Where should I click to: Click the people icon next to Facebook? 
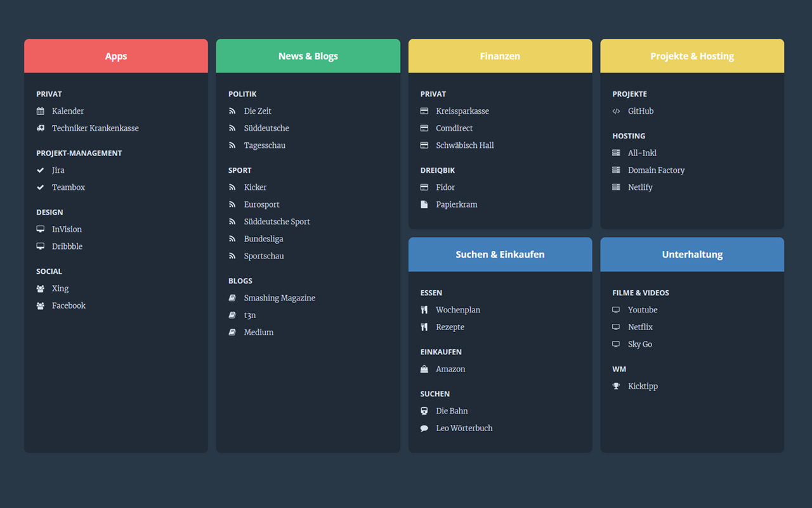coord(41,305)
